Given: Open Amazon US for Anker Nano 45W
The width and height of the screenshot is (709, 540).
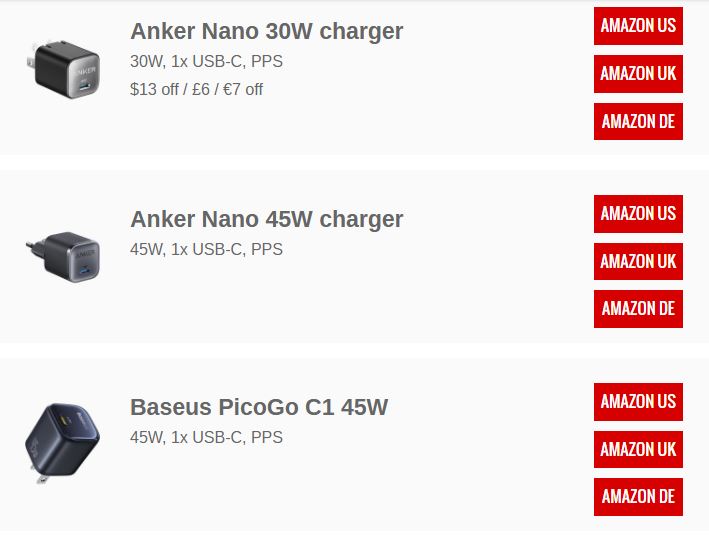Looking at the screenshot, I should click(638, 213).
